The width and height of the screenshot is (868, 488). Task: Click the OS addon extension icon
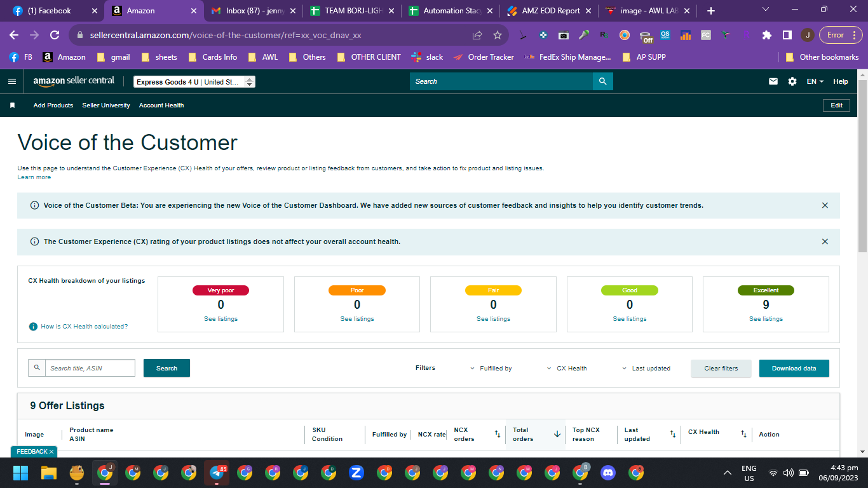(665, 36)
